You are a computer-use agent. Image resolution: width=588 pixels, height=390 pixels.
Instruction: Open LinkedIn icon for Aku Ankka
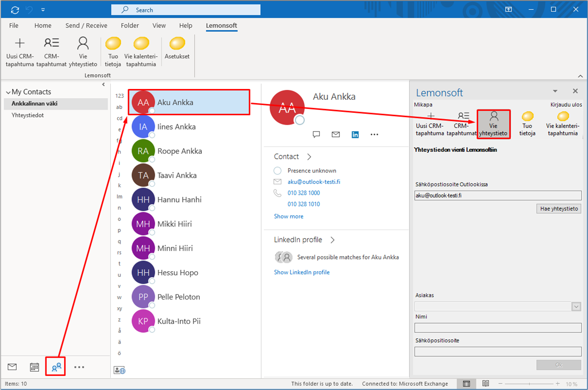click(355, 134)
